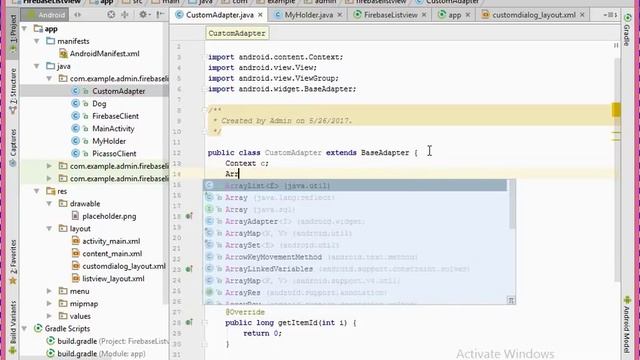640x360 pixels.
Task: Close the customdialog_layout.xml tab
Action: 582,15
